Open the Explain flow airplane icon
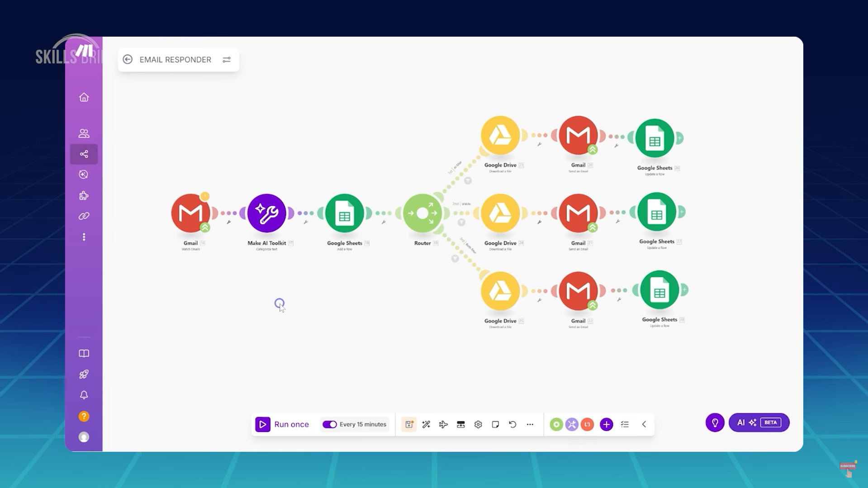This screenshot has width=868, height=488. click(443, 424)
